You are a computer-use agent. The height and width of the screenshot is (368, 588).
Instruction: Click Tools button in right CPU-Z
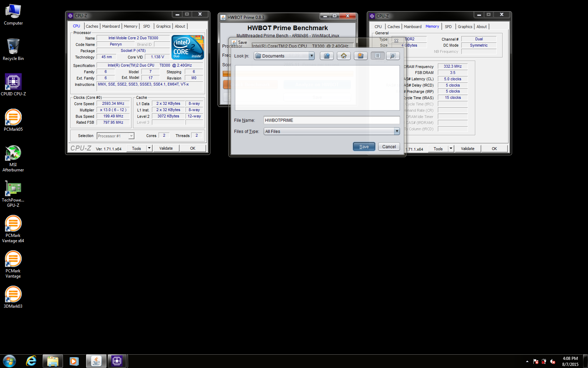[x=438, y=149]
